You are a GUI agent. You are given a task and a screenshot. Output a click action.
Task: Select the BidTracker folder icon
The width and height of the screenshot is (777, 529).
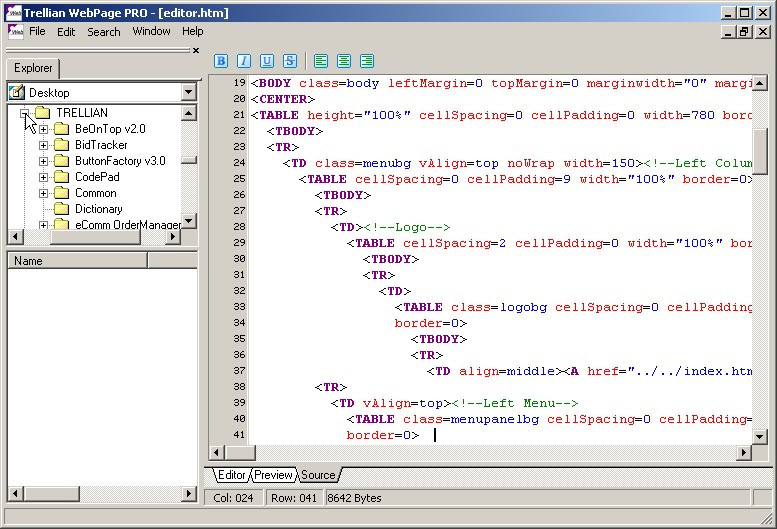click(61, 145)
